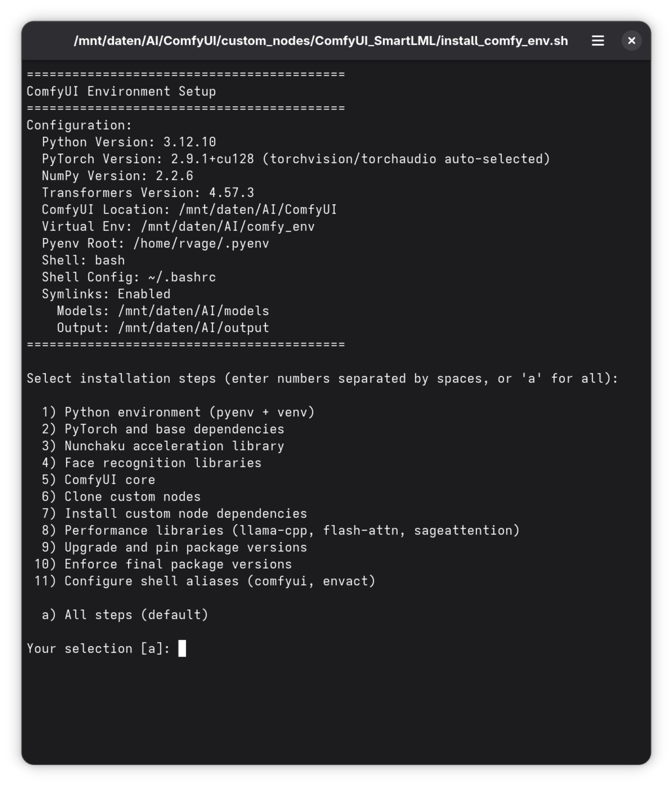Click the 'All steps (default)' line
This screenshot has height=786, width=672.
pyautogui.click(x=125, y=615)
